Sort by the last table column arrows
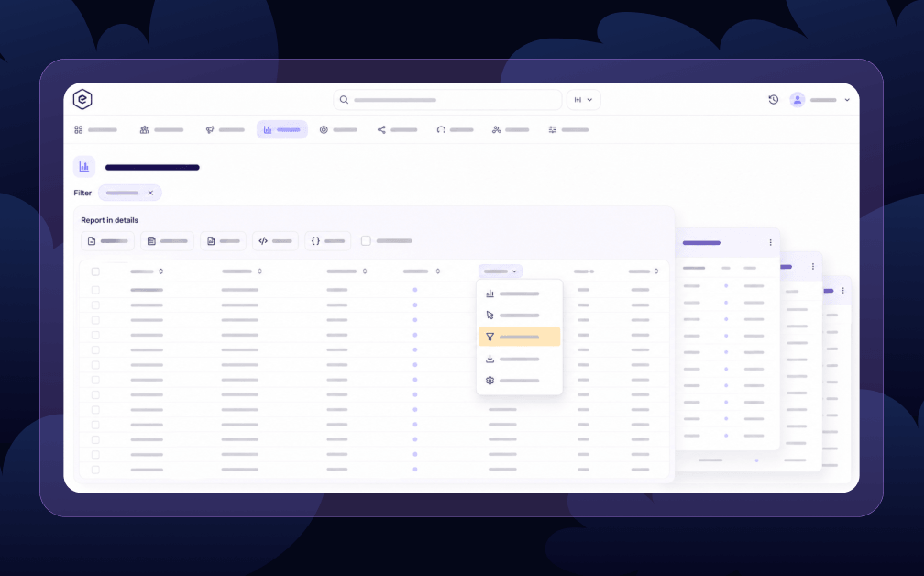 pos(656,271)
